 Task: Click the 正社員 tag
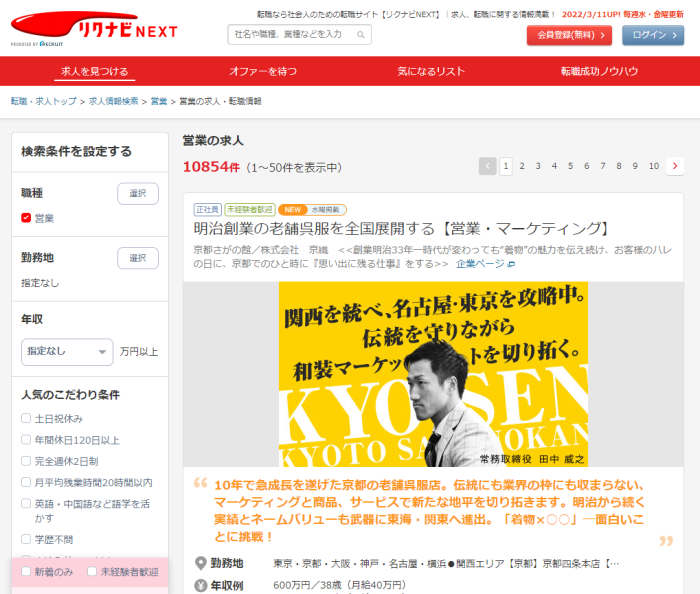pos(208,210)
